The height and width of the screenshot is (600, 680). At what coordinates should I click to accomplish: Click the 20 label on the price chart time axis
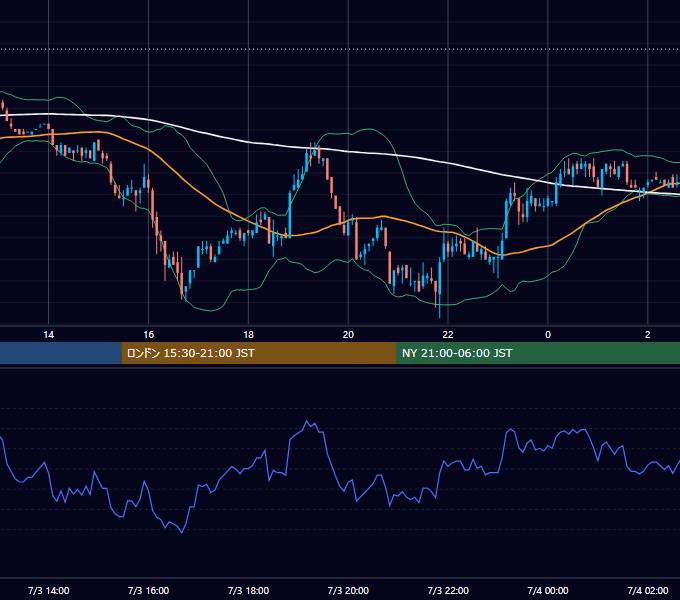pyautogui.click(x=348, y=335)
